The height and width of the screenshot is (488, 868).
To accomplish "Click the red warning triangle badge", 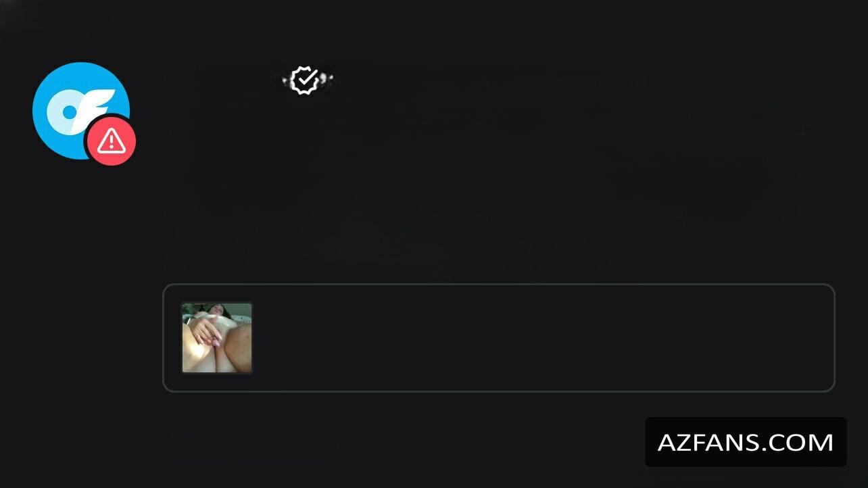I will click(111, 141).
